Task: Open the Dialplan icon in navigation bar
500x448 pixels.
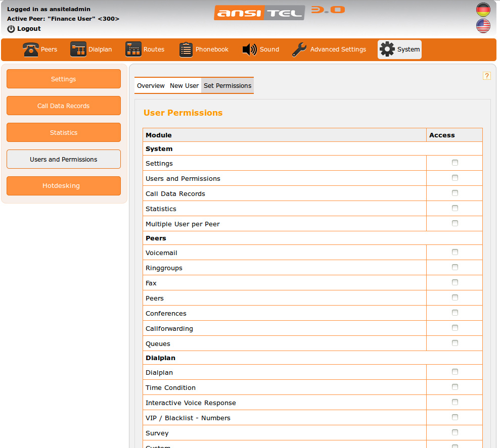Action: pyautogui.click(x=78, y=49)
